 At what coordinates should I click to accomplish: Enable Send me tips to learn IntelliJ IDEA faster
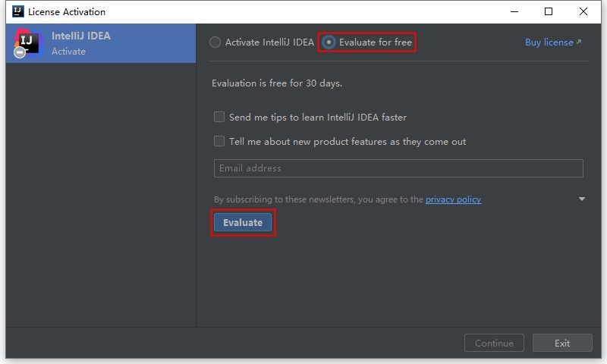click(219, 118)
